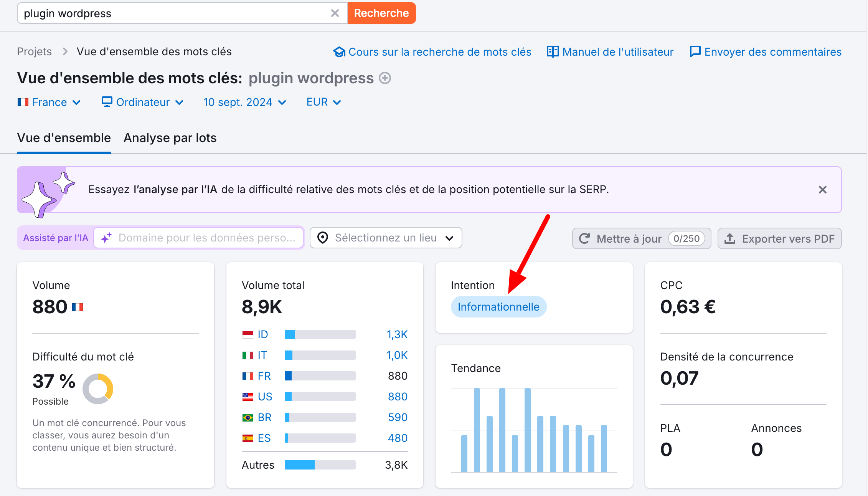Image resolution: width=868 pixels, height=496 pixels.
Task: Switch to the Analyse par lots tab
Action: [170, 138]
